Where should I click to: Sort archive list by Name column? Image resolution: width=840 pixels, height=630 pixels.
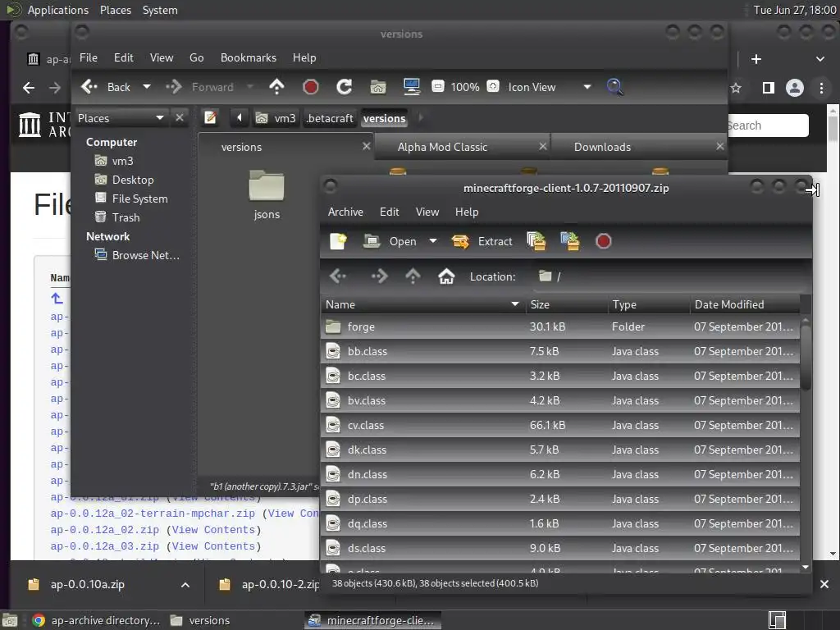coord(422,304)
